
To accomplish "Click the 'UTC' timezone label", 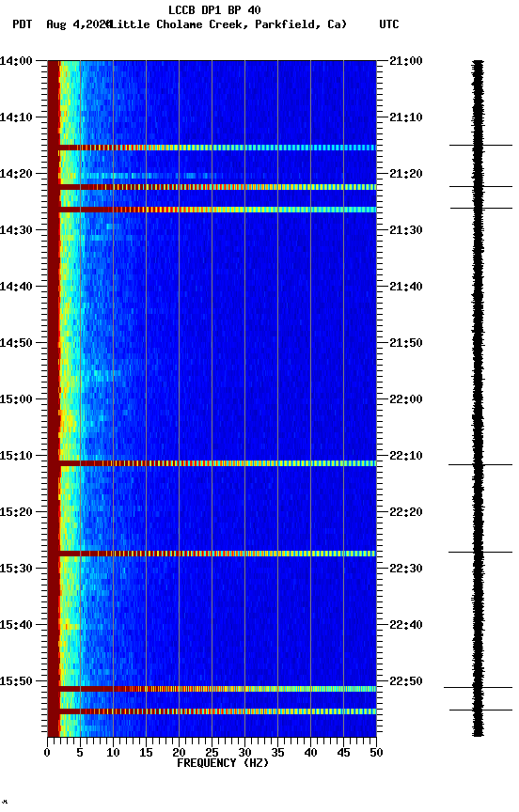I will click(389, 24).
